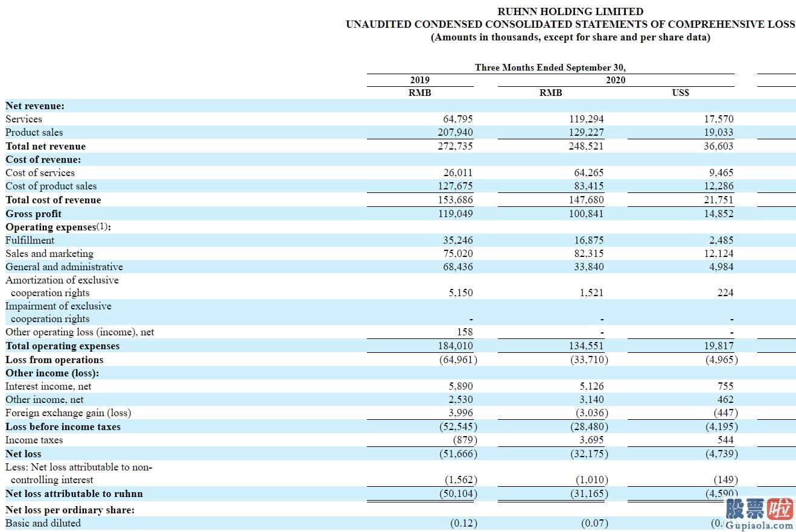This screenshot has width=796, height=532.
Task: Click Interest income value 755
Action: pos(726,387)
